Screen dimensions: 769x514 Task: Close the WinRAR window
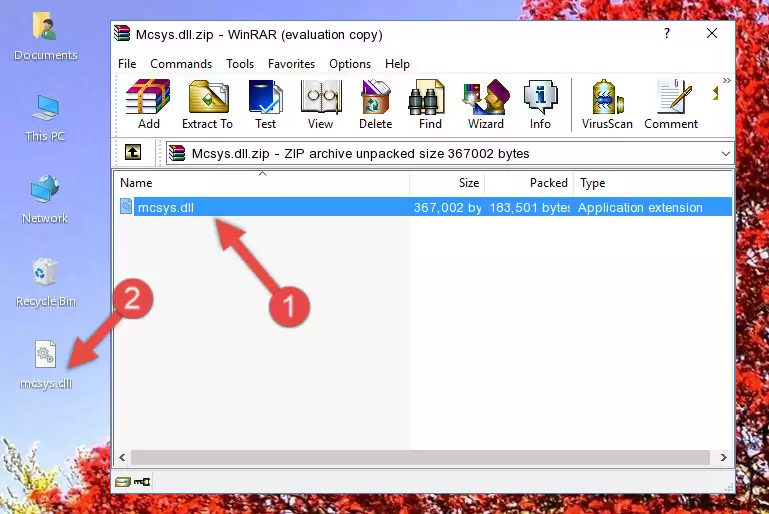coord(712,33)
